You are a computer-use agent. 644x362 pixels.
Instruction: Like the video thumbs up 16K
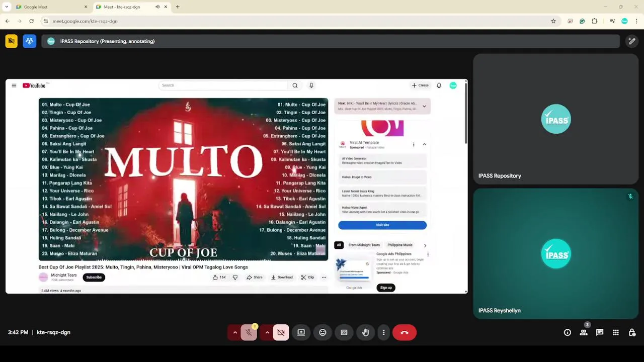(x=219, y=278)
